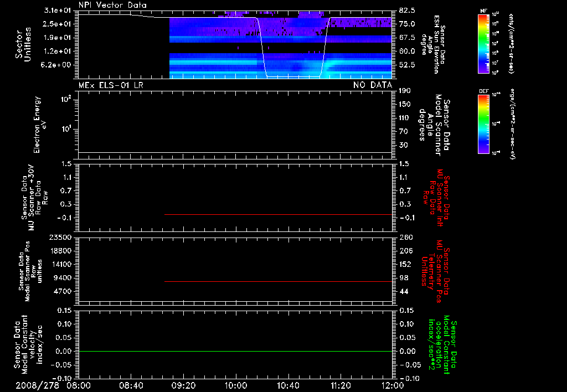Click the red MU Scanner Raw Data line

[x=278, y=214]
